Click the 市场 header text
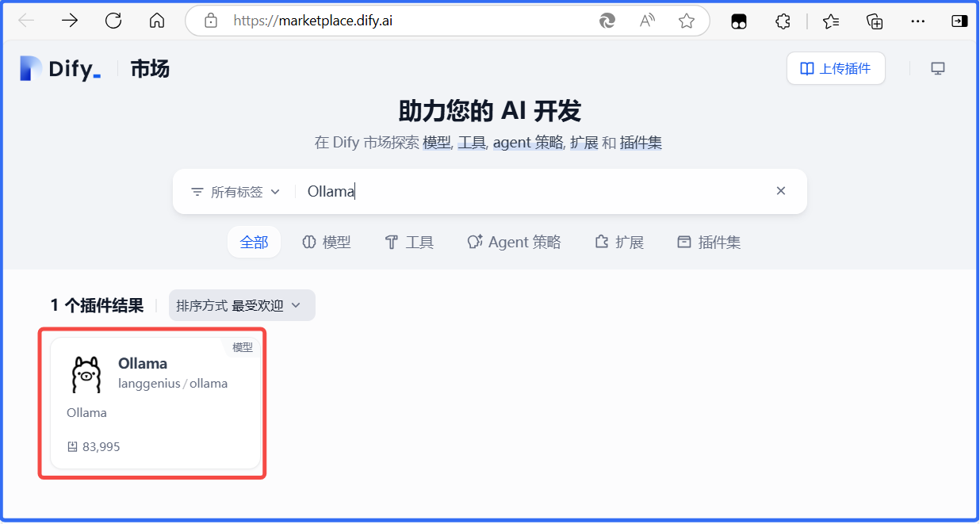980x524 pixels. (150, 69)
